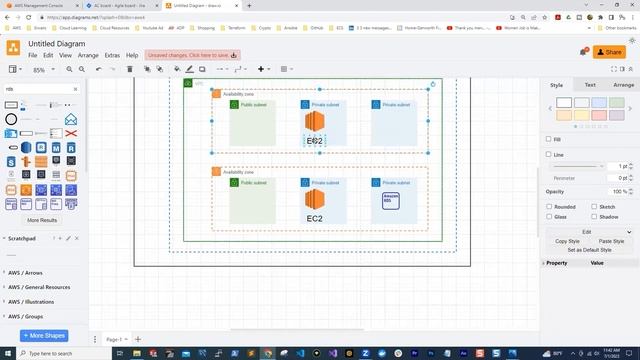Toggle appearance sun icon

632,41
